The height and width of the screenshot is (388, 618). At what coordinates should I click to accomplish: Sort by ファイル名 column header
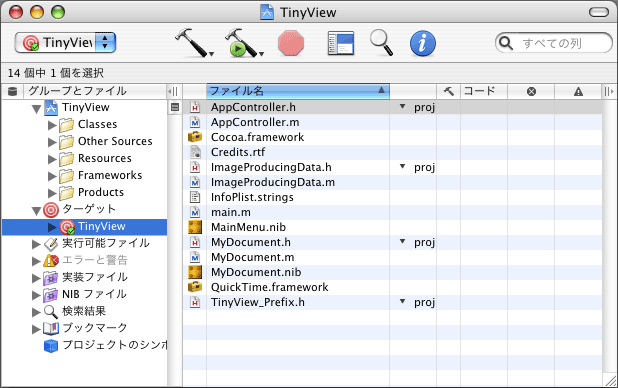[x=298, y=91]
